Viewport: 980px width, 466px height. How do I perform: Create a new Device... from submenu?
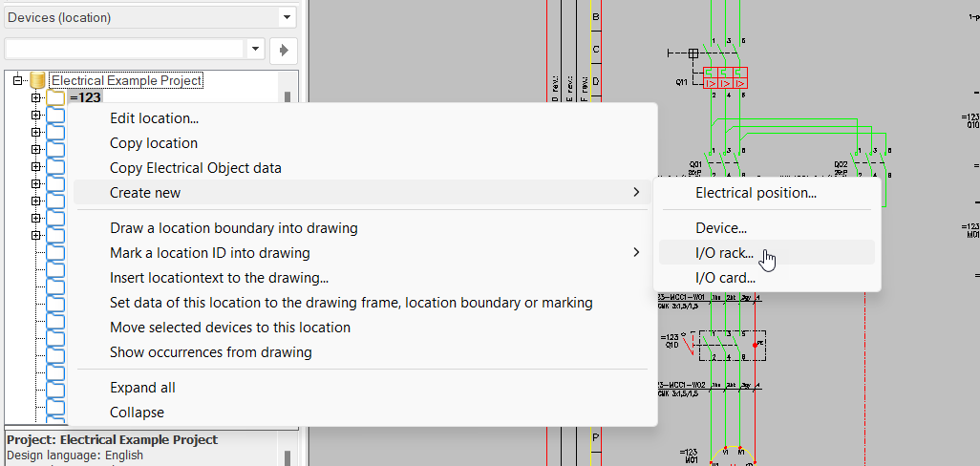(721, 228)
